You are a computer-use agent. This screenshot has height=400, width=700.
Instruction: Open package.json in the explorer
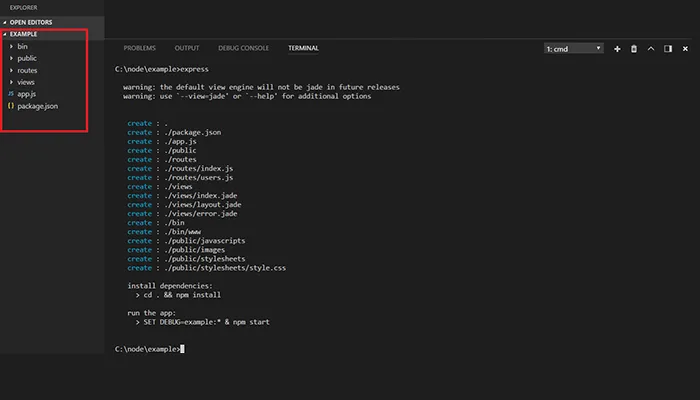coord(38,106)
